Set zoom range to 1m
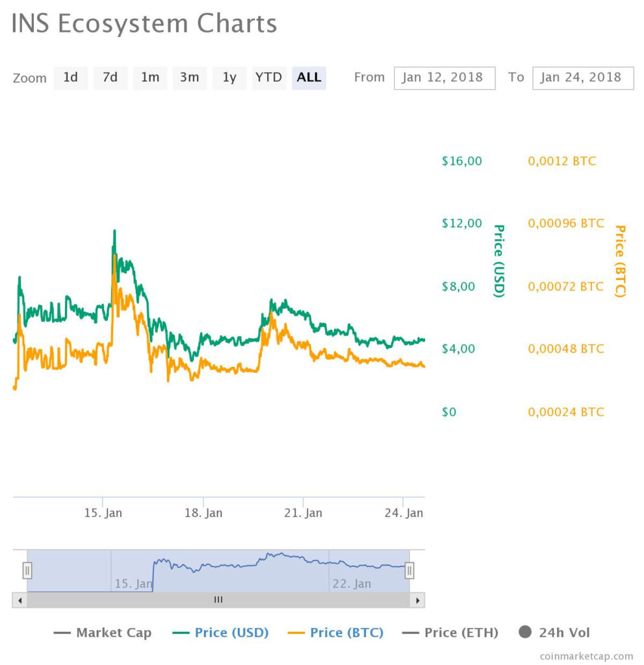644x665 pixels. pos(150,78)
